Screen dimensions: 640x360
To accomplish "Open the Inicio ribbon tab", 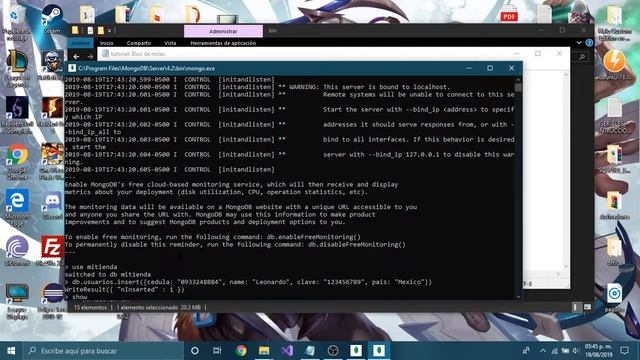I will click(x=107, y=43).
